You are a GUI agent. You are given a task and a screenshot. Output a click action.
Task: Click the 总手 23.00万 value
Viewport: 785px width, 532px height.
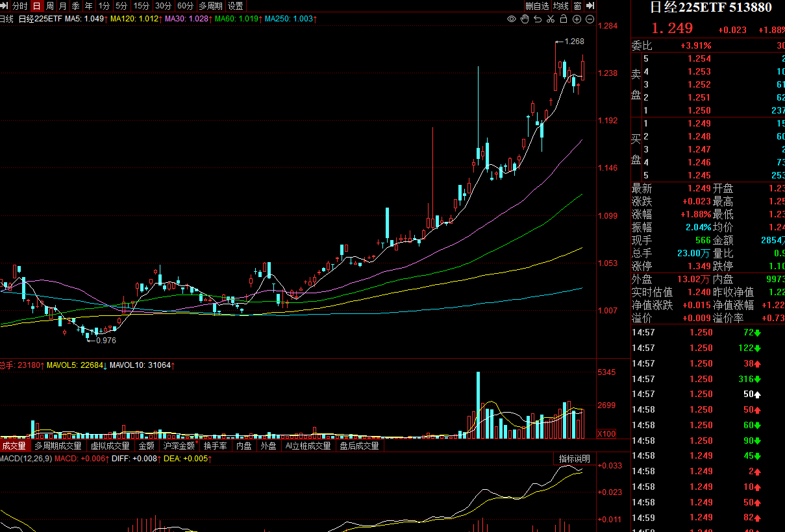(693, 254)
